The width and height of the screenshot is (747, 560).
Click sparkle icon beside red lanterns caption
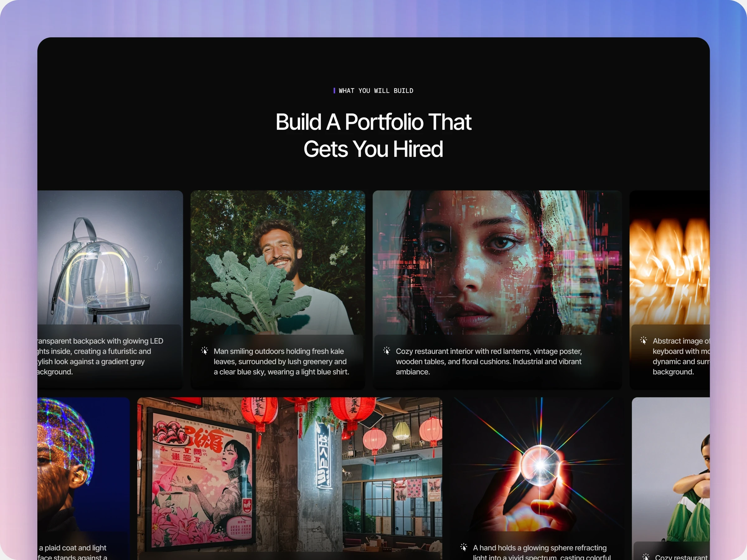tap(387, 351)
